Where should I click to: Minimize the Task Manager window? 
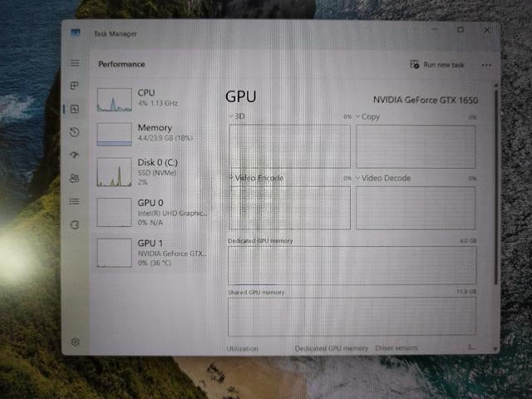435,30
